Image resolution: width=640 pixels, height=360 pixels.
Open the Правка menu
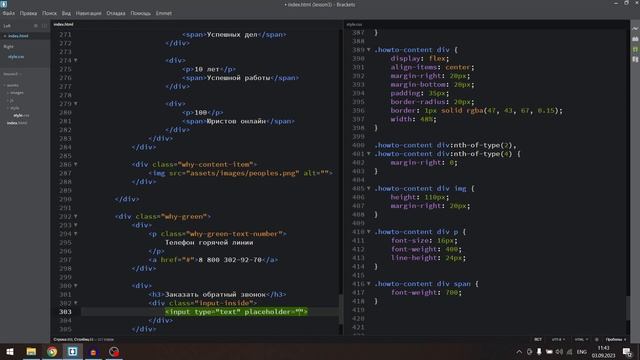28,13
